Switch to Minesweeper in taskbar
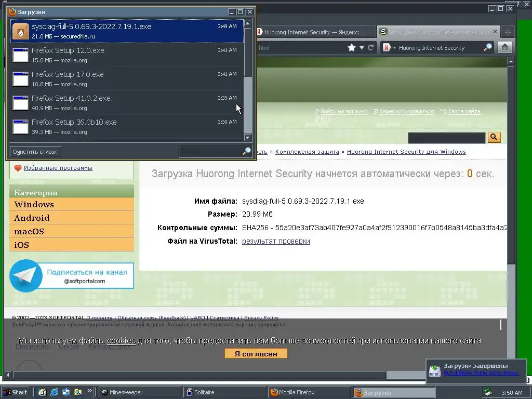The height and width of the screenshot is (399, 532). pos(139,392)
